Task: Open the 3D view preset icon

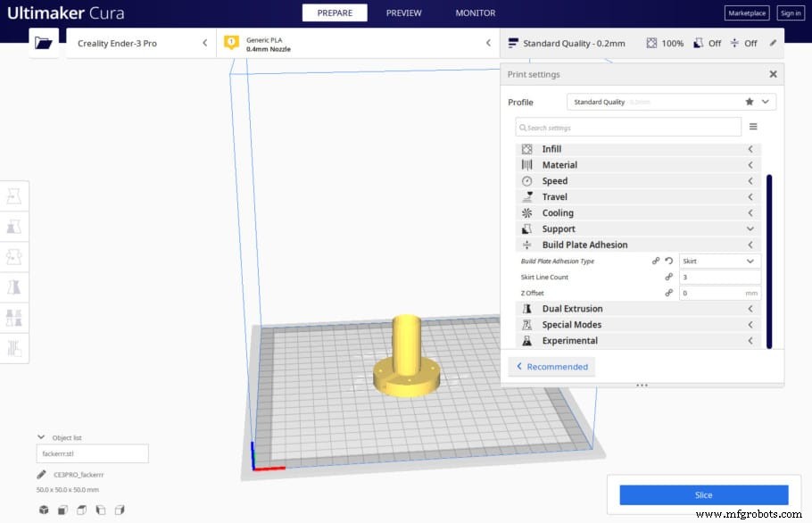Action: tap(43, 509)
